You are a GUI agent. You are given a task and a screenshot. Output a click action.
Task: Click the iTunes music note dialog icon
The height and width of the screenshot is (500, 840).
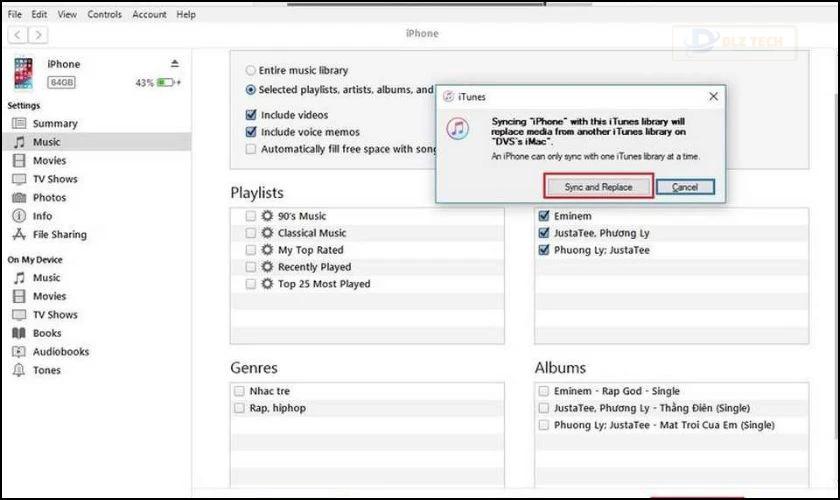pyautogui.click(x=458, y=129)
